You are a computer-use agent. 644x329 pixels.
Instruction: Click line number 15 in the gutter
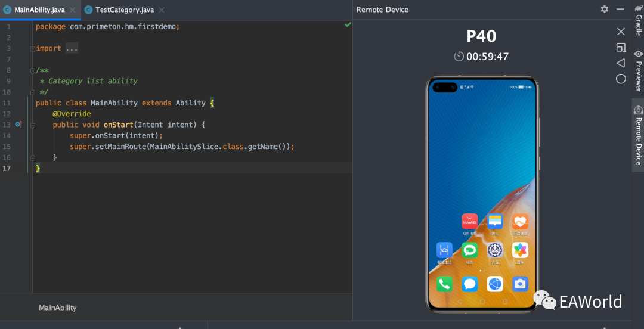click(6, 146)
